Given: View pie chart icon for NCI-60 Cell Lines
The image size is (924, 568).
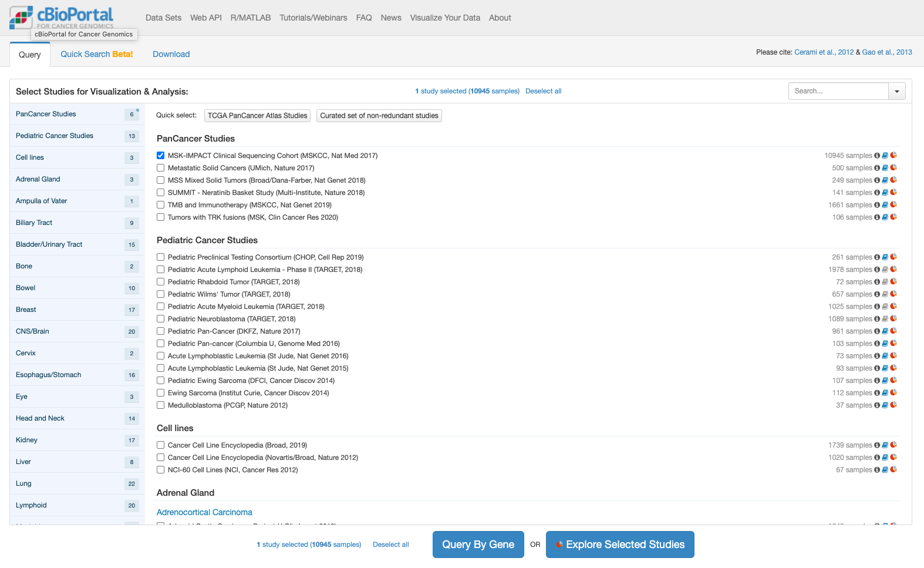Looking at the screenshot, I should pos(893,470).
